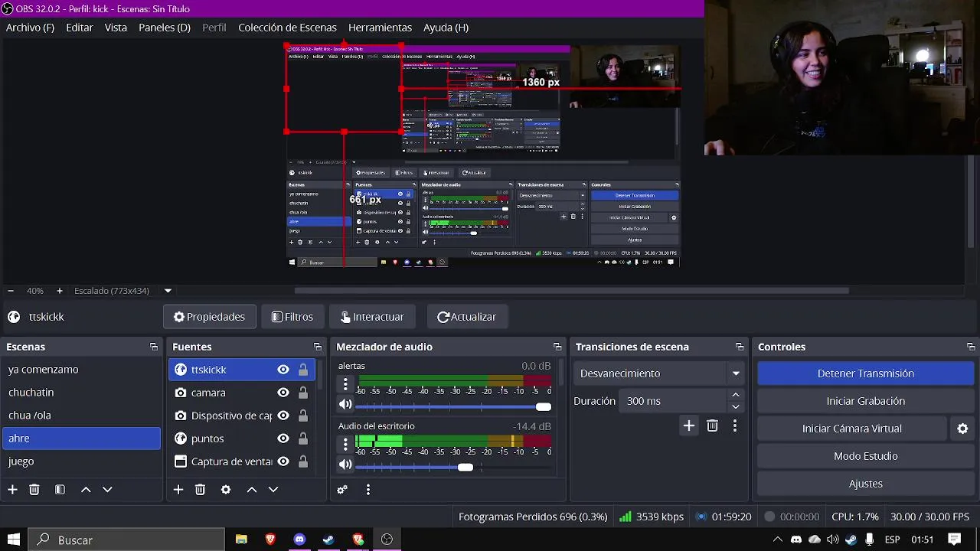Click Actualizar to refresh browser source
This screenshot has height=551, width=980.
click(x=466, y=317)
